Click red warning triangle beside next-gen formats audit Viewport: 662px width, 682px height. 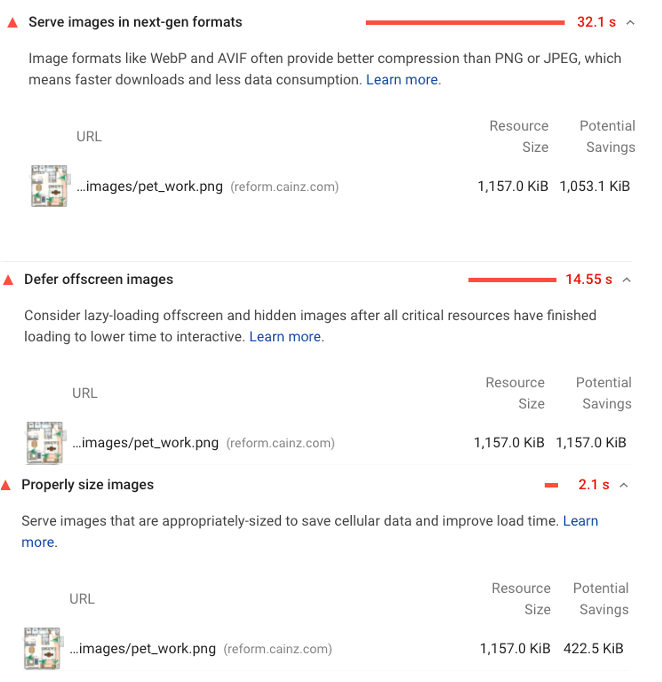[x=13, y=23]
